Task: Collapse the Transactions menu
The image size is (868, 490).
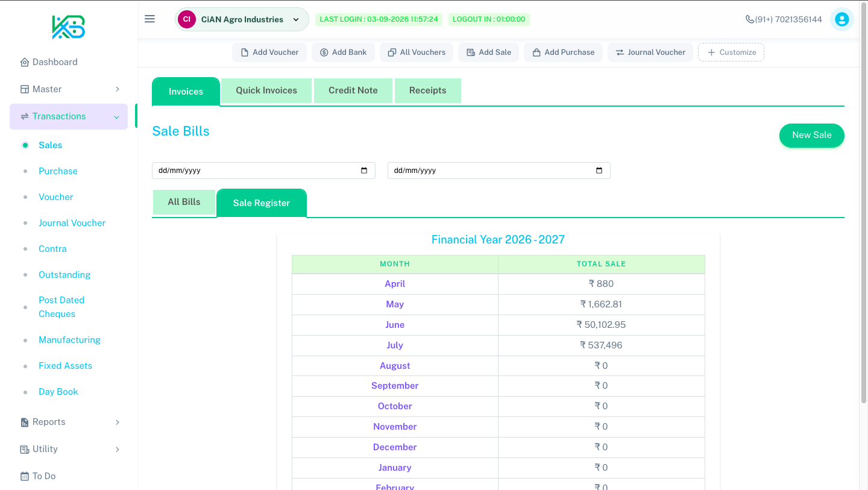Action: [69, 116]
